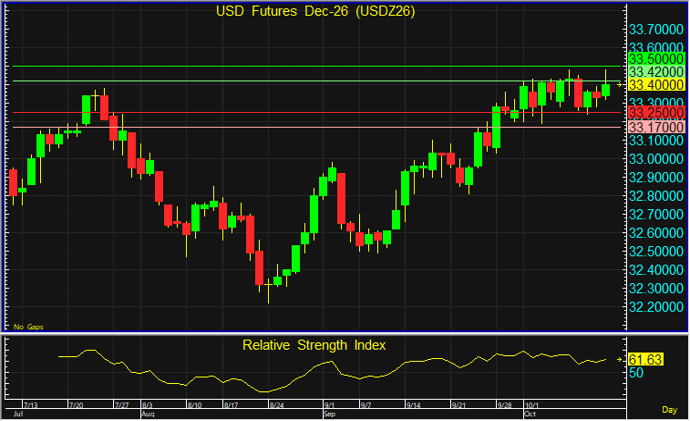Click the 8/17 date axis label

231,405
